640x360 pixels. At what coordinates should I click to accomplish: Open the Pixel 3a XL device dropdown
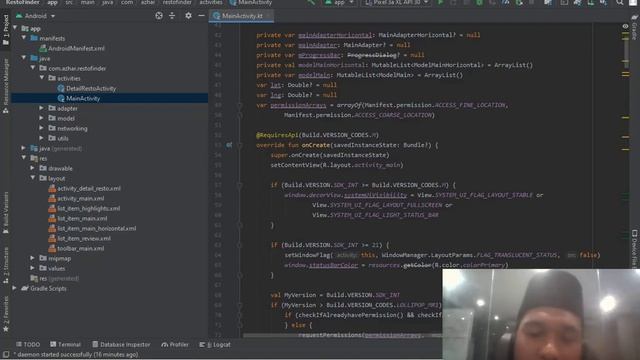(397, 2)
